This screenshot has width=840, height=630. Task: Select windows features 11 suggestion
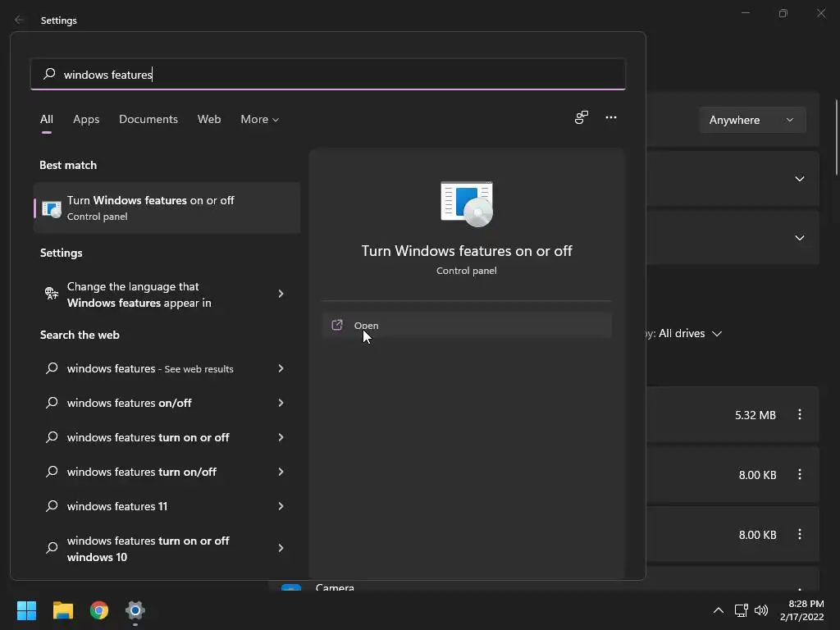click(x=167, y=506)
